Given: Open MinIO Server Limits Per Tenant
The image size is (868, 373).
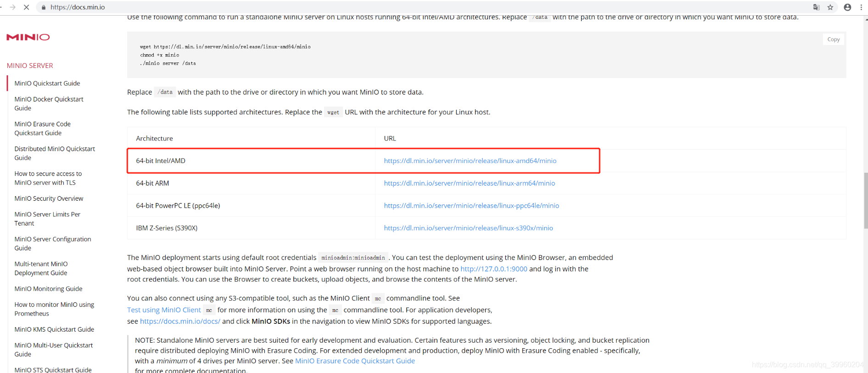Looking at the screenshot, I should (47, 219).
